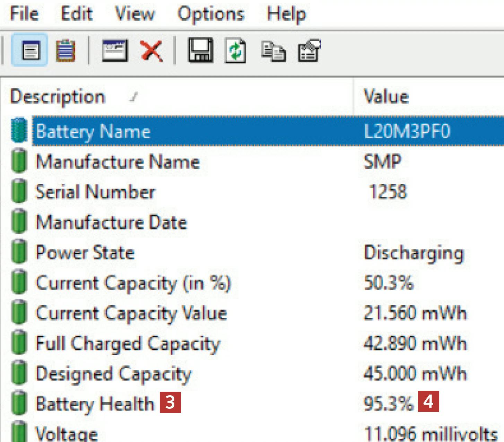Select the Full Charged Capacity row
The width and height of the screenshot is (504, 442).
pos(128,344)
